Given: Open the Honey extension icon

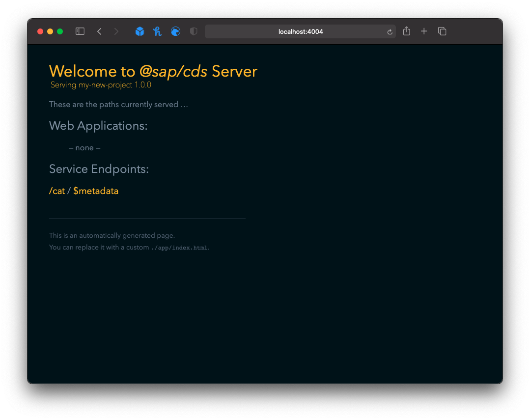Looking at the screenshot, I should [x=157, y=31].
